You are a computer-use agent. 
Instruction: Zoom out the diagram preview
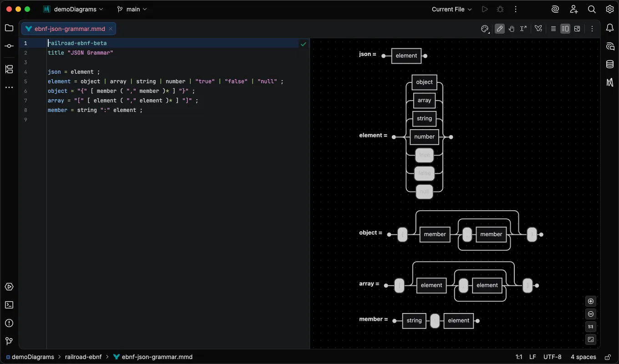pyautogui.click(x=591, y=314)
